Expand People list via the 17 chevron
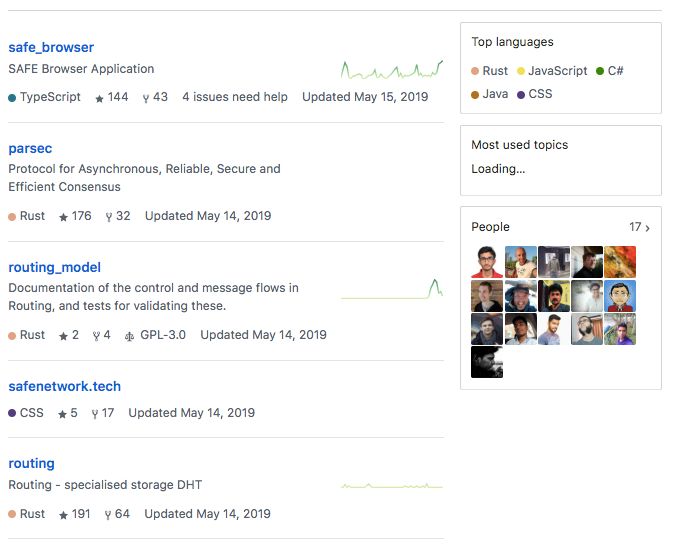Screen dimensions: 686x545 [x=639, y=227]
